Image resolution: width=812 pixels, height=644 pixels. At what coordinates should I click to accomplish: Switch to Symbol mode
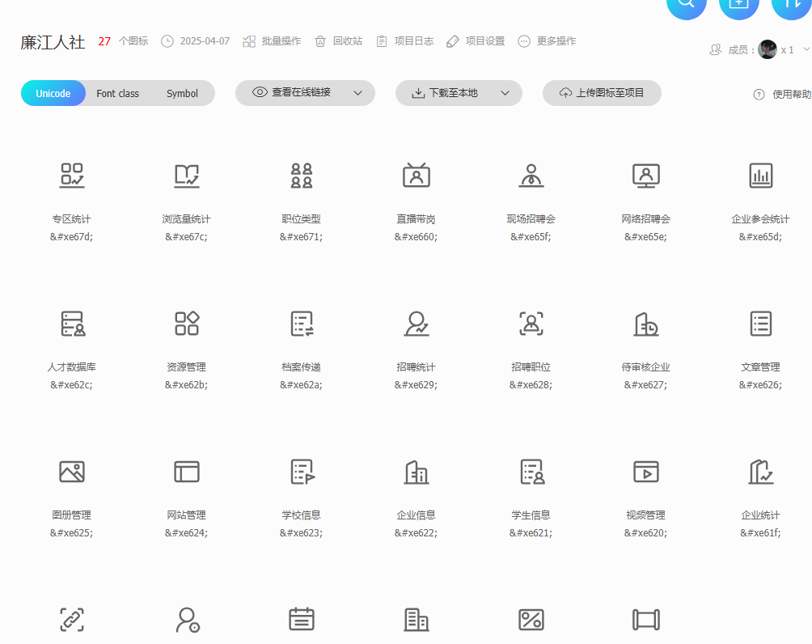pyautogui.click(x=182, y=93)
